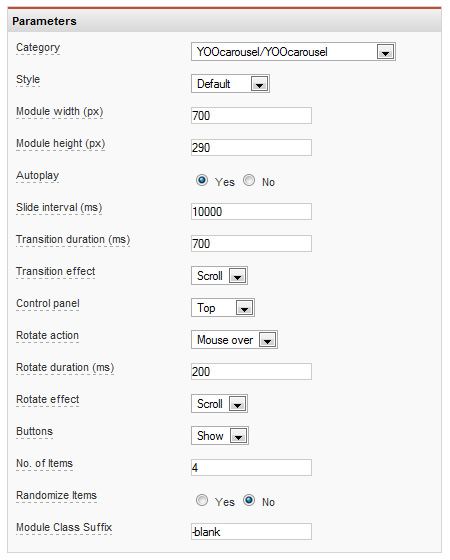Open the Buttons Show dropdown

point(220,436)
